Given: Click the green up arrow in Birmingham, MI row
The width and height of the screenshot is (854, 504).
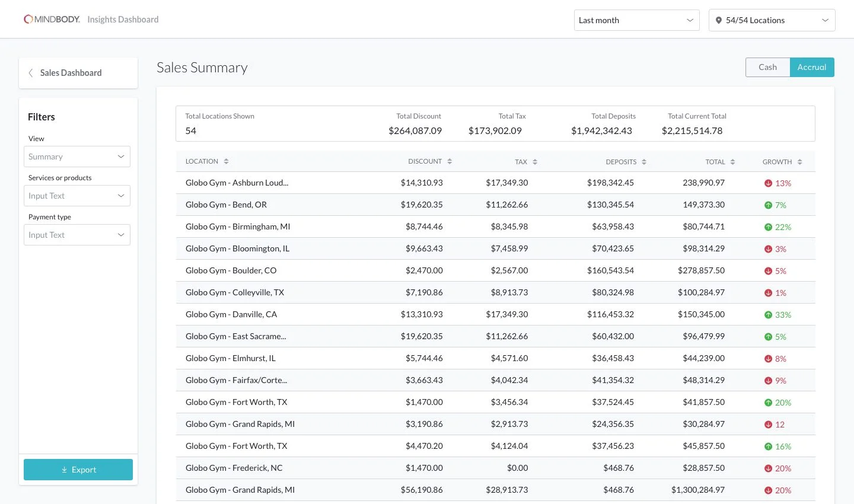Looking at the screenshot, I should [768, 227].
